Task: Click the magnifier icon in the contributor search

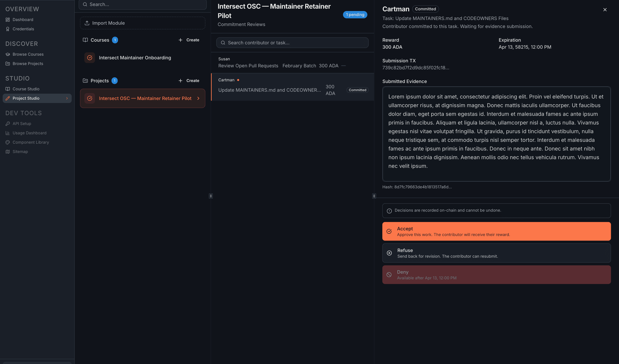Action: 223,42
